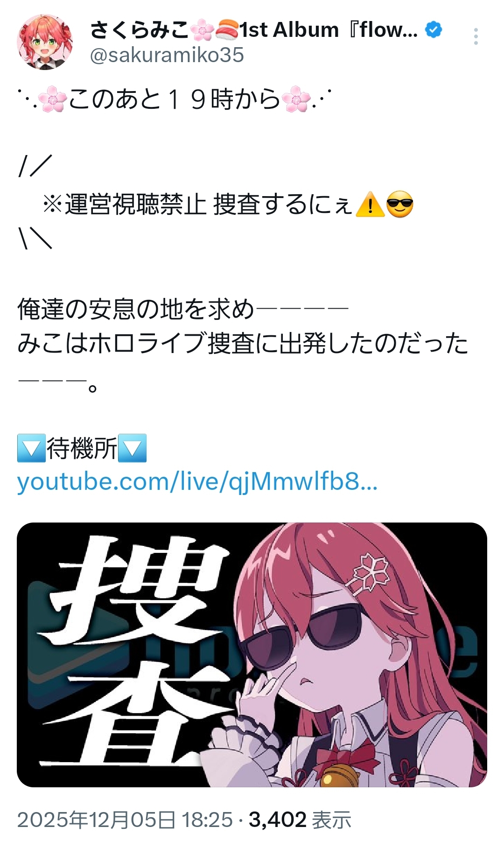The image size is (504, 841).
Task: Tap the sushi emoji in display name
Action: (227, 30)
